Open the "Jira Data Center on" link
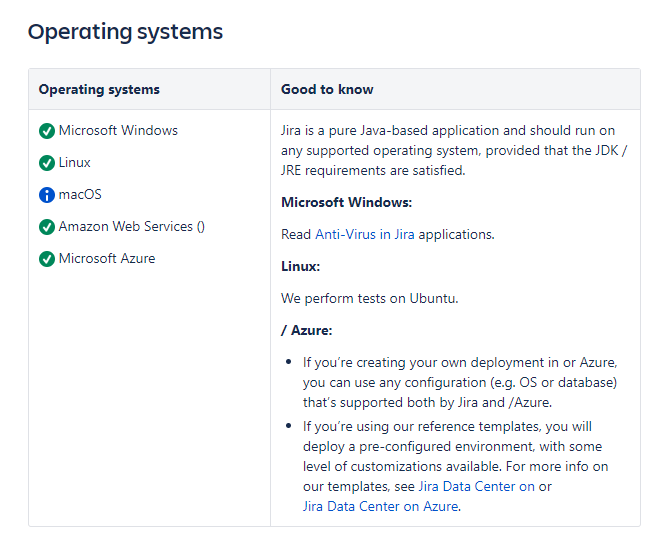 coord(476,486)
